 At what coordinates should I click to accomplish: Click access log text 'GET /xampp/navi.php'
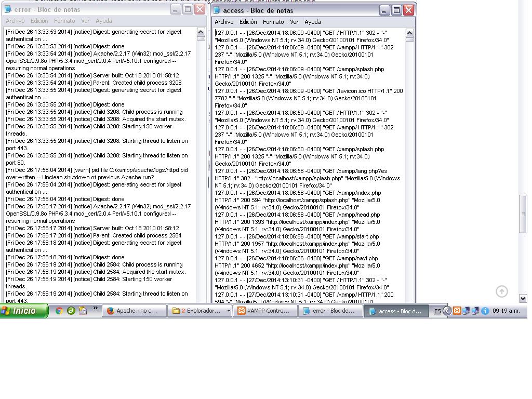[x=351, y=258]
